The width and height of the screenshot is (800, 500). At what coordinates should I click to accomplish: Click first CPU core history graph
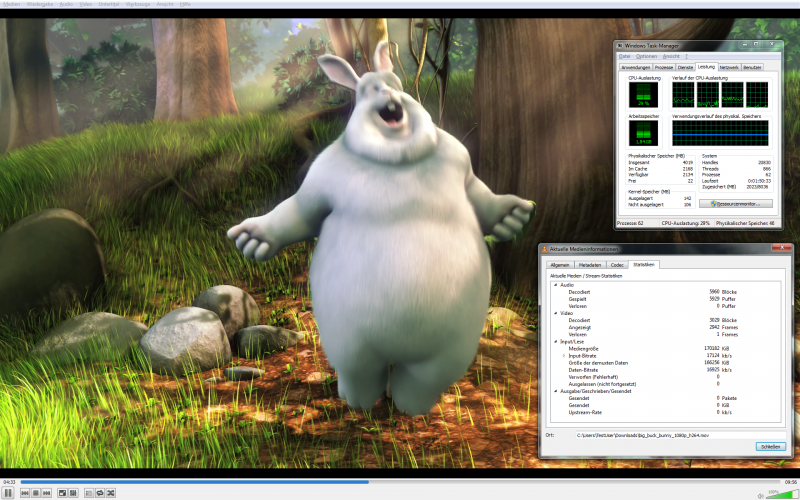(x=683, y=95)
